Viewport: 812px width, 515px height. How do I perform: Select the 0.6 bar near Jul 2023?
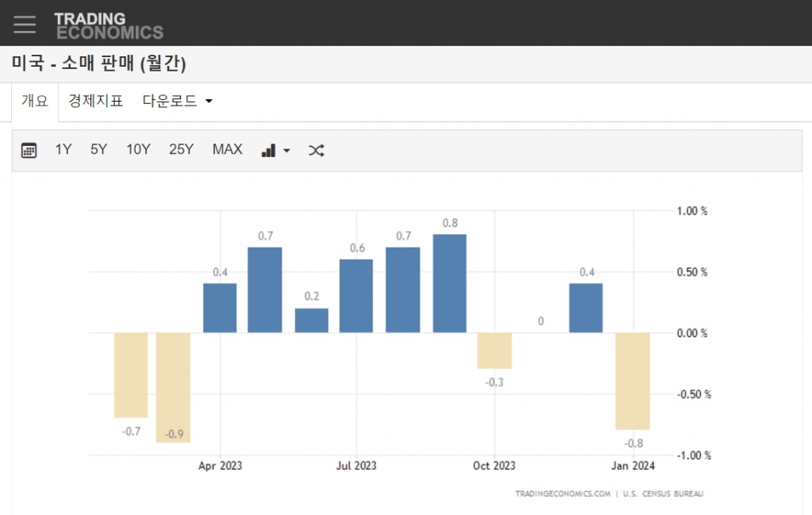tap(356, 296)
